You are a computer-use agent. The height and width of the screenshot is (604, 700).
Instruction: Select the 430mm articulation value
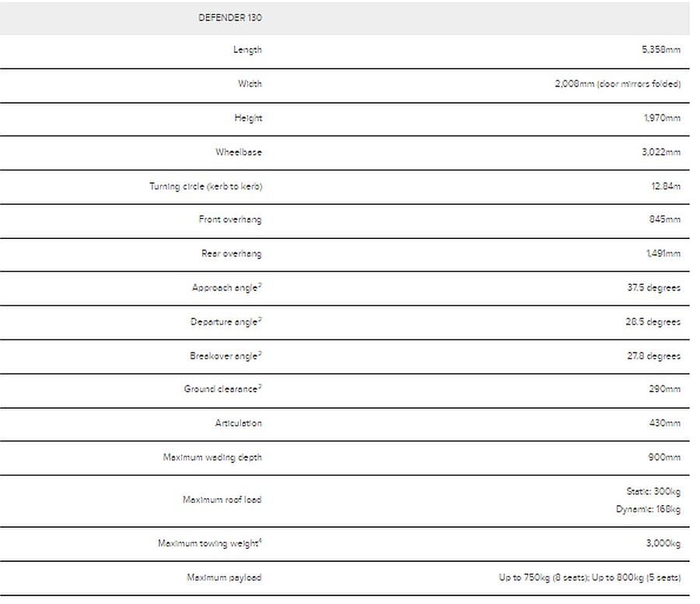(664, 423)
